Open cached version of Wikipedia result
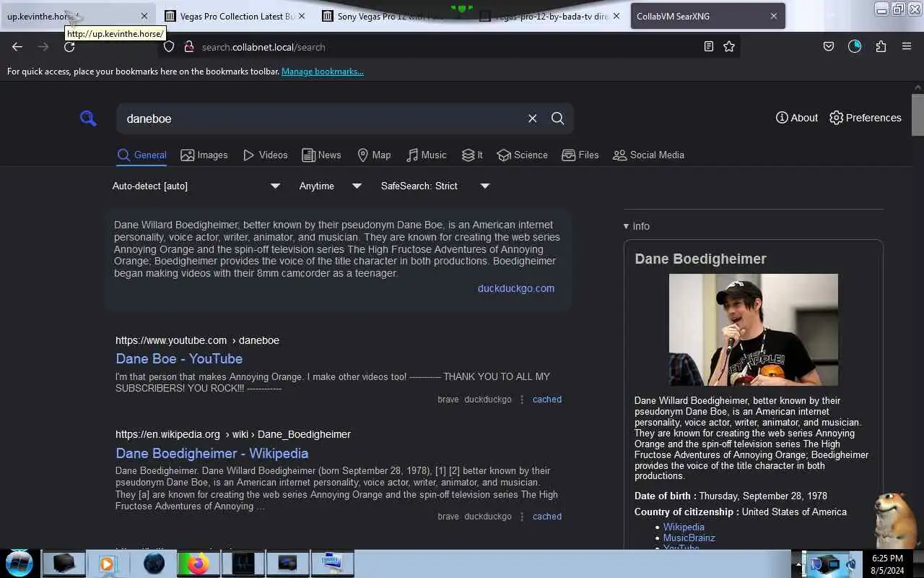Screen dimensions: 924x578 coord(547,517)
